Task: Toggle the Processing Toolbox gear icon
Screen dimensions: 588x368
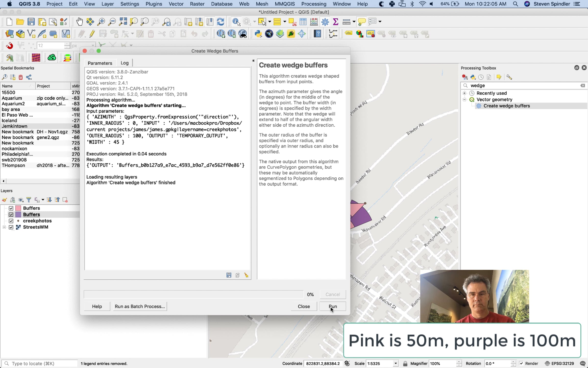Action: pyautogui.click(x=325, y=22)
